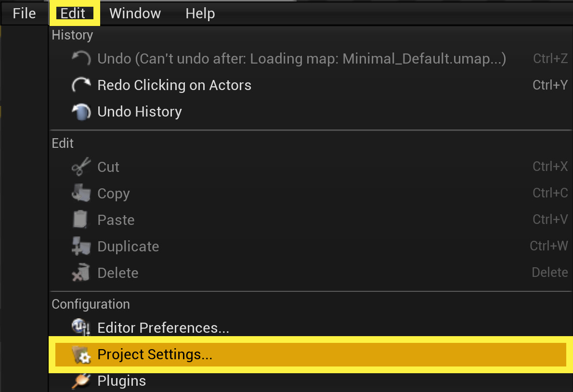Click the Undo History sphere icon
Screen dimensions: 573x392
point(82,111)
